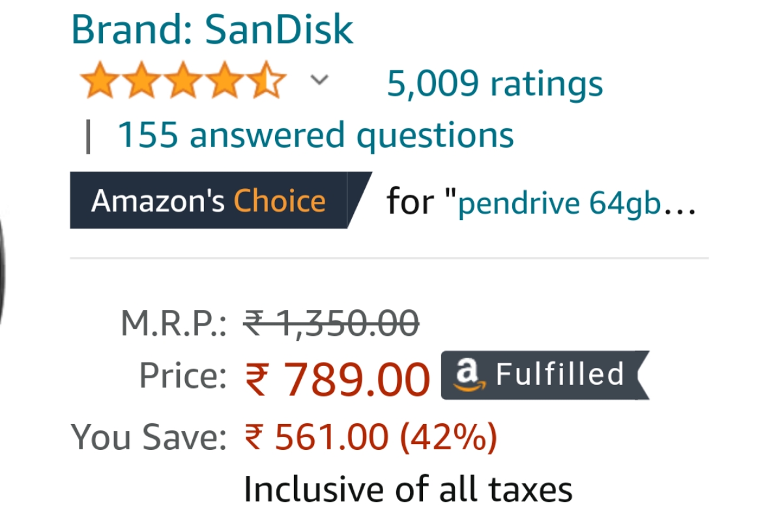Click the orange Choice word in badge
The height and width of the screenshot is (532, 769).
click(280, 201)
